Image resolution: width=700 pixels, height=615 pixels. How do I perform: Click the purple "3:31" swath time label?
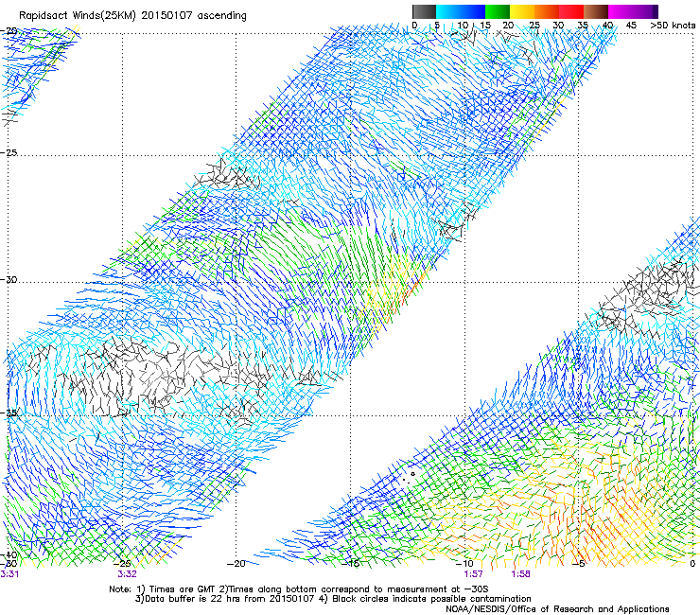9,574
